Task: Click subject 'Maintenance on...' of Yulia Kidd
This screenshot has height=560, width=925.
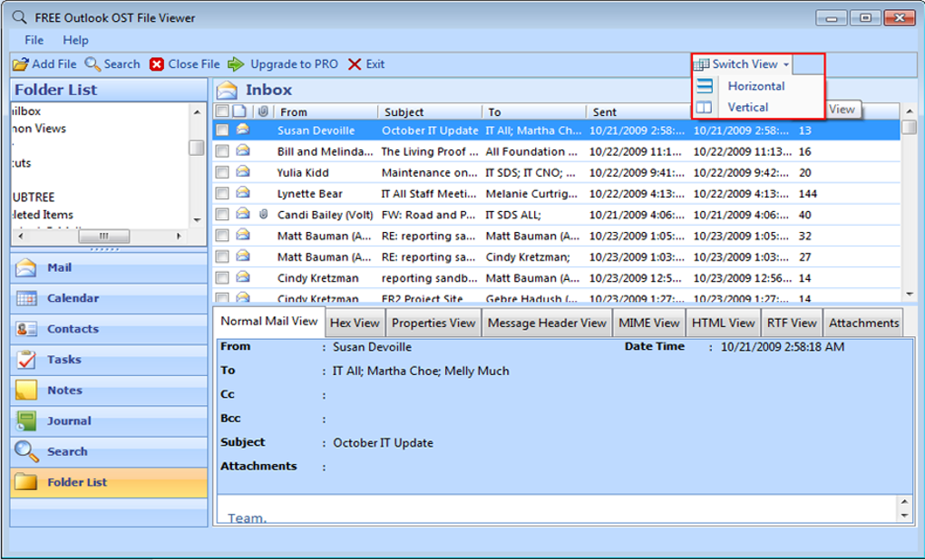Action: pyautogui.click(x=430, y=173)
